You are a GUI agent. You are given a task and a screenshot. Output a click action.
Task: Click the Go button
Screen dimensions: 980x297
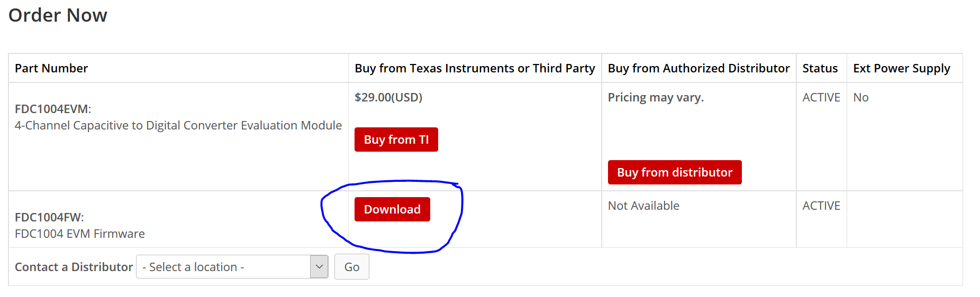tap(352, 267)
